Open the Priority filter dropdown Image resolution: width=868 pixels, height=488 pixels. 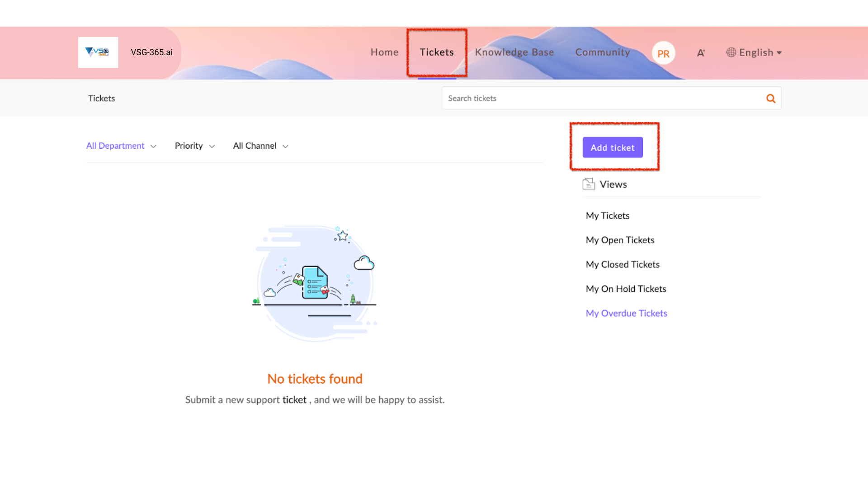point(194,146)
